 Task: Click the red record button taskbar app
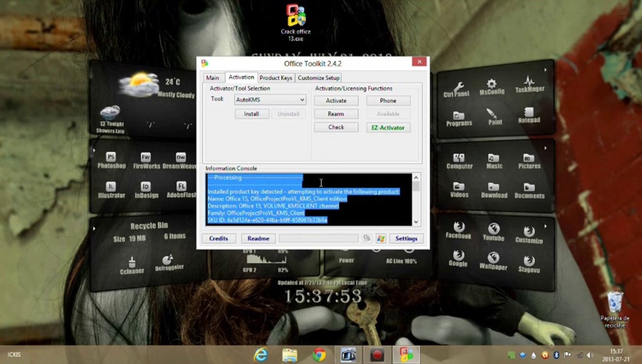point(377,355)
